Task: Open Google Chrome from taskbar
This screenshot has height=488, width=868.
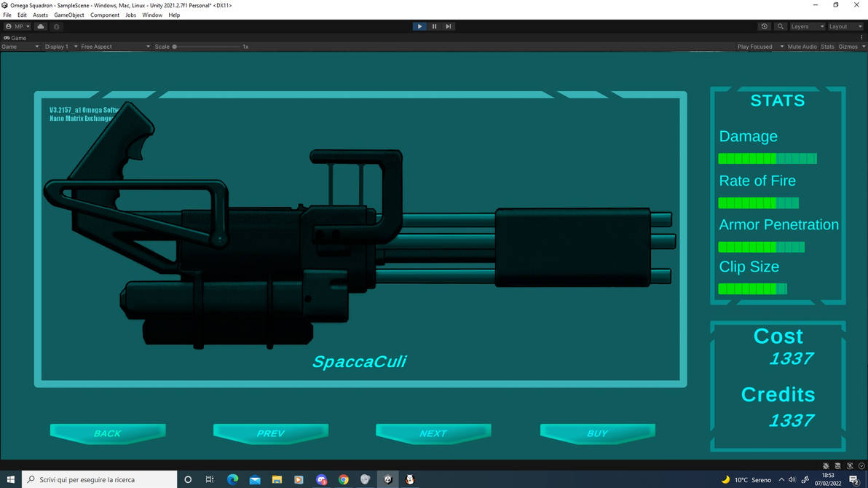Action: pos(344,479)
